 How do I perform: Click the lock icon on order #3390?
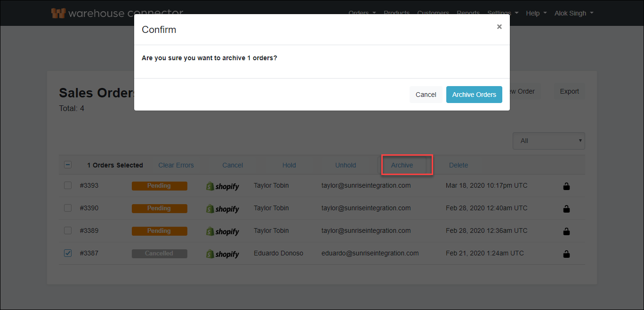click(566, 208)
